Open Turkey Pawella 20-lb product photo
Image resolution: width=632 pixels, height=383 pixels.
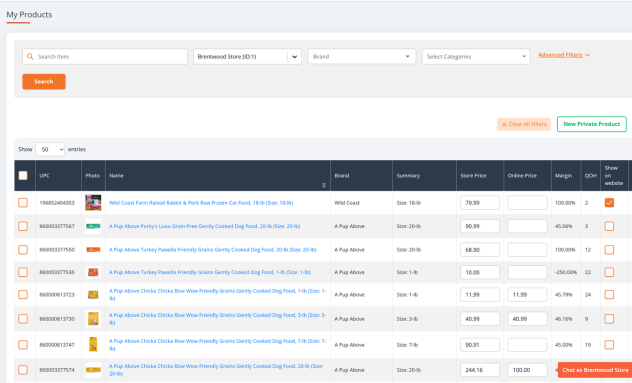pos(93,250)
